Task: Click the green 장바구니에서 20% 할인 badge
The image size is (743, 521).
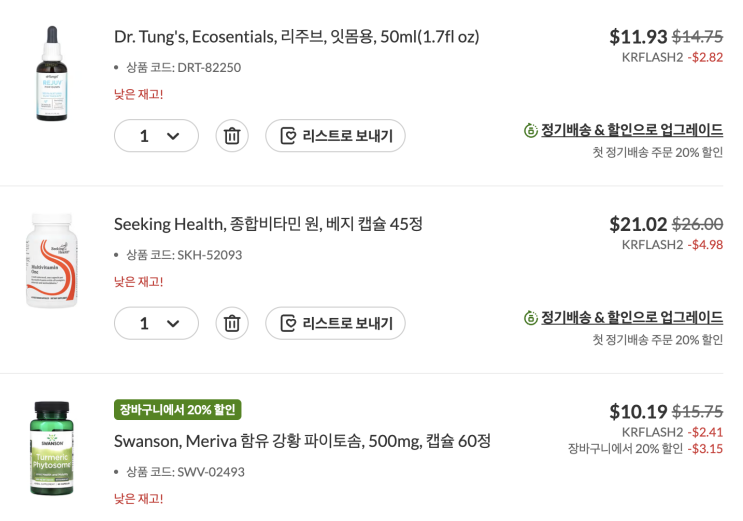Action: (177, 410)
